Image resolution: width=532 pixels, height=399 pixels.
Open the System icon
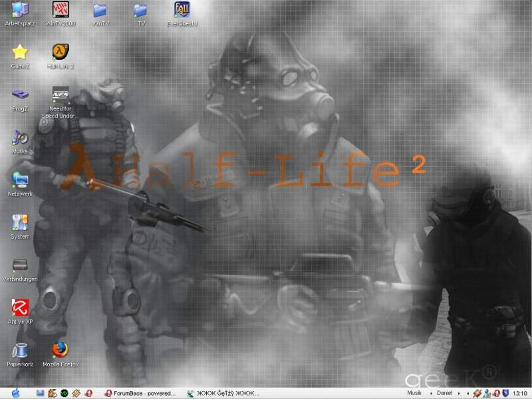pyautogui.click(x=20, y=227)
